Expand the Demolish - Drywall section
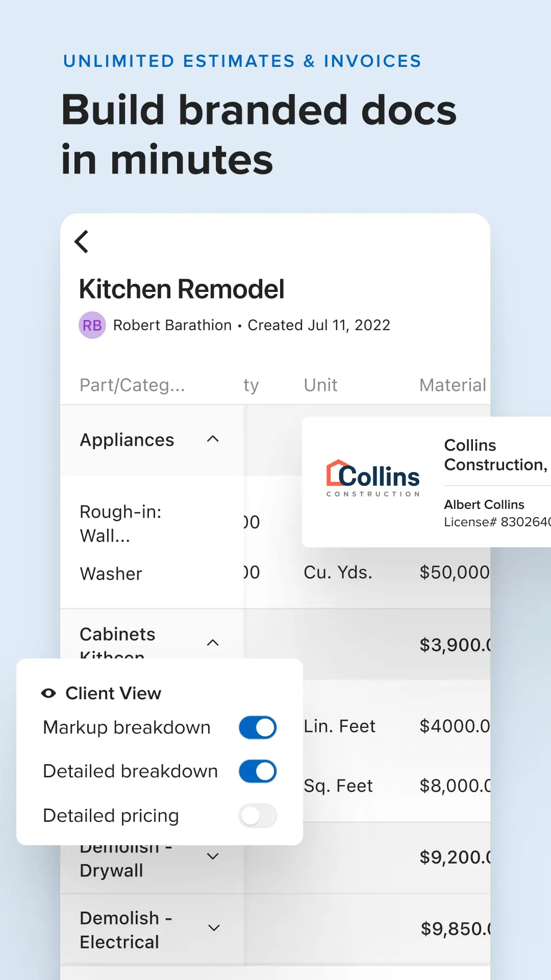This screenshot has height=980, width=551. [213, 856]
